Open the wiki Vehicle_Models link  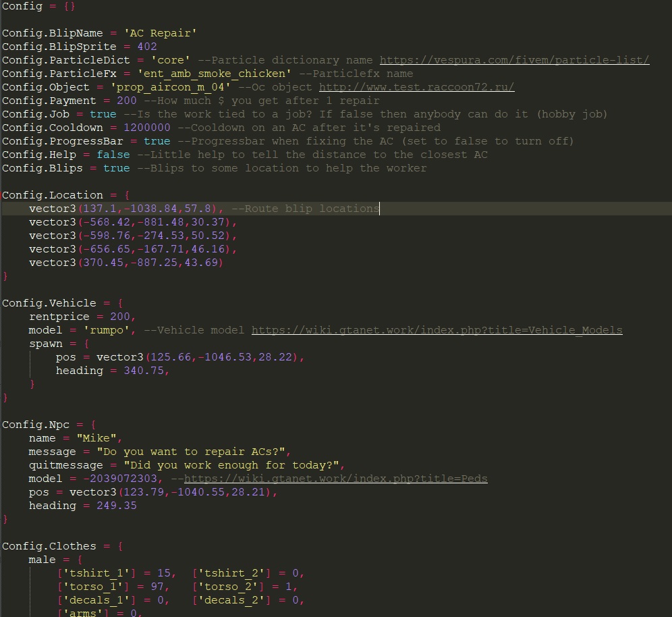tap(437, 330)
